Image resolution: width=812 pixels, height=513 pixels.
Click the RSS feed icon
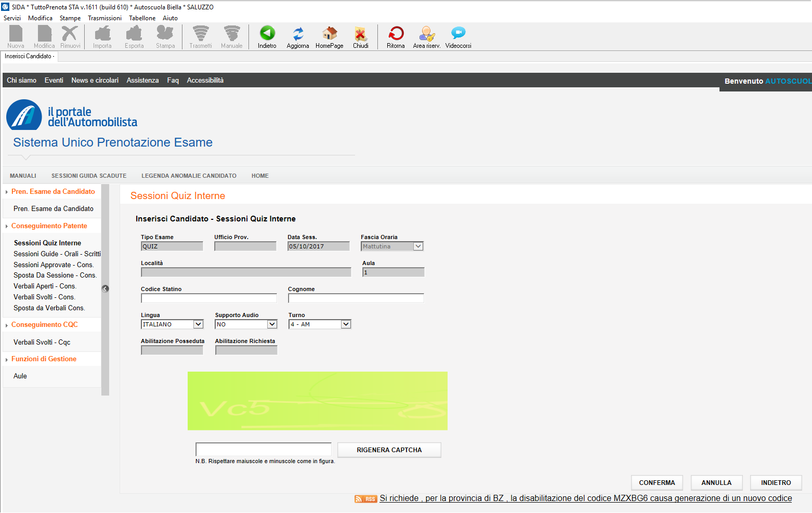point(365,499)
